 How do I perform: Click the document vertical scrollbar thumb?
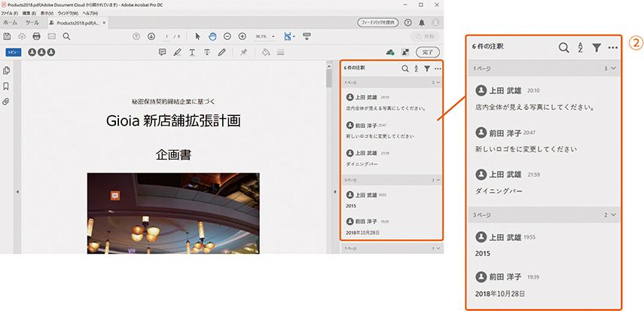[x=329, y=78]
